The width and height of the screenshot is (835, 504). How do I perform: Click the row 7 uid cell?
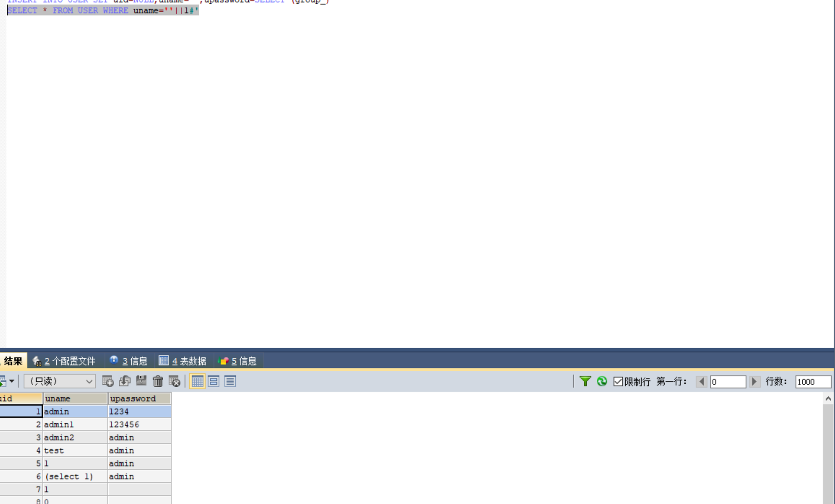tap(21, 490)
